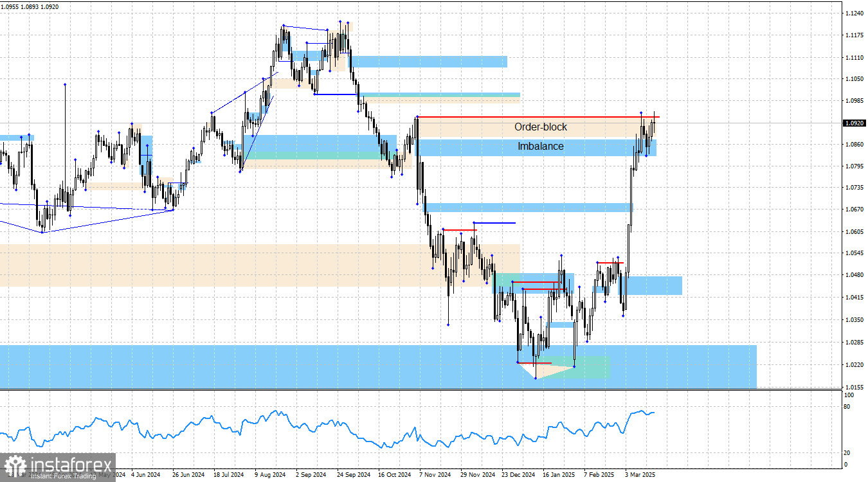Click the 1.0860 price axis label

854,145
